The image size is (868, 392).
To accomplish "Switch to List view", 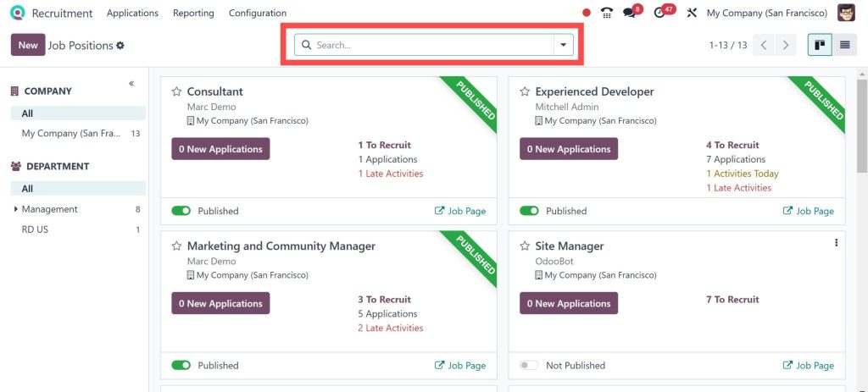I will pos(845,46).
